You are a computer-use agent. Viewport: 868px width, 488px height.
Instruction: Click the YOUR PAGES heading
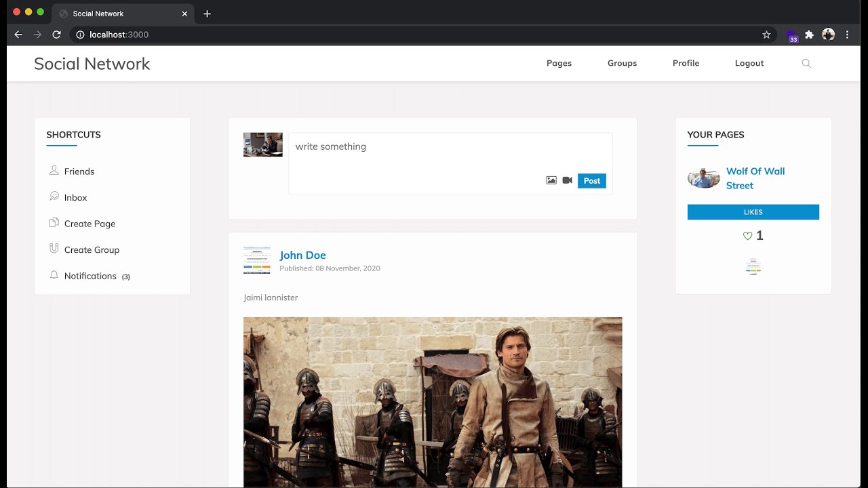point(715,135)
